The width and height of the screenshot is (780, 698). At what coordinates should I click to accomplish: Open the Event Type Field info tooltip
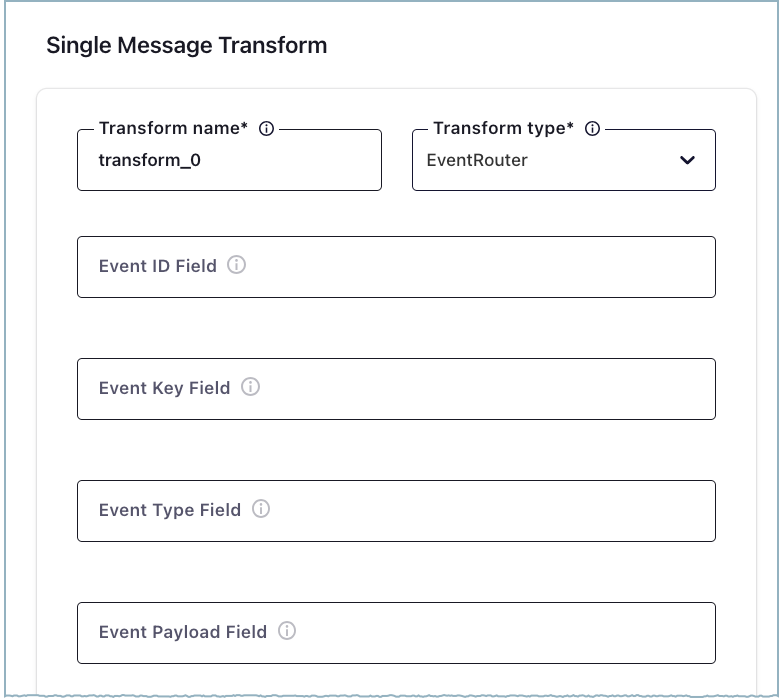coord(261,510)
